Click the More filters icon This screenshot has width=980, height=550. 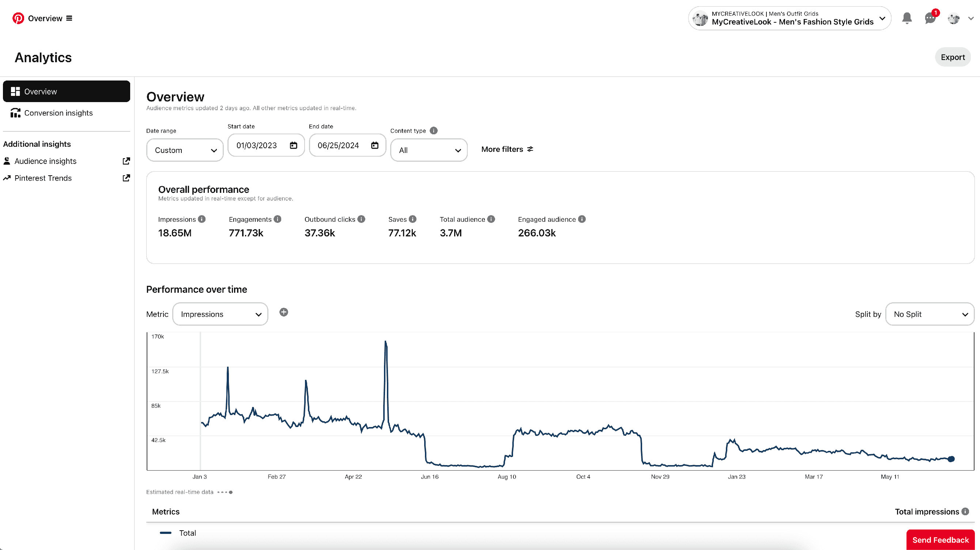coord(530,149)
